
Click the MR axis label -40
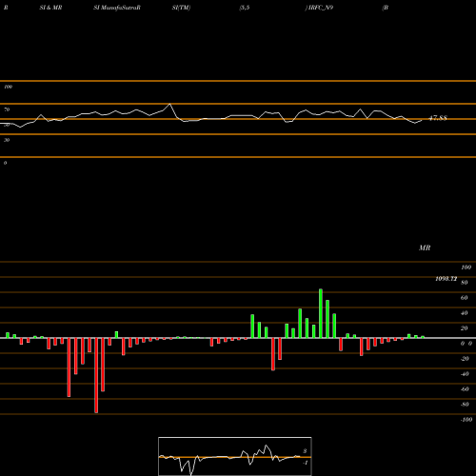coord(465,374)
